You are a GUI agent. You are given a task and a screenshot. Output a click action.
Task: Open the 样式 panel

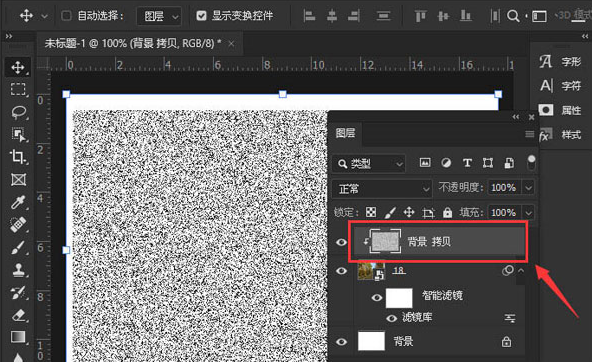point(560,134)
